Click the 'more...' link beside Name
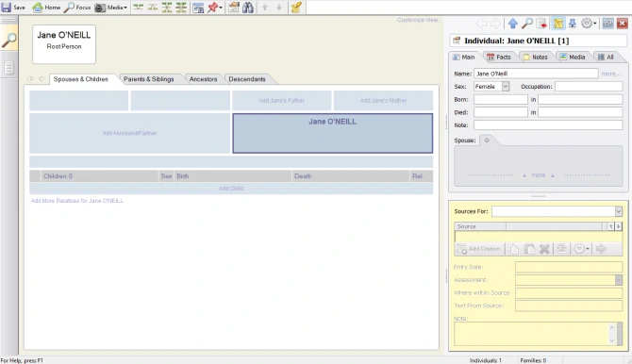Screen dimensions: 632x364 click(x=610, y=74)
